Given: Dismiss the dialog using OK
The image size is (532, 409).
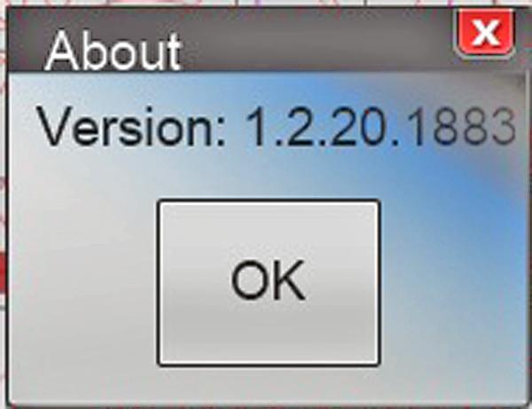Looking at the screenshot, I should click(269, 283).
